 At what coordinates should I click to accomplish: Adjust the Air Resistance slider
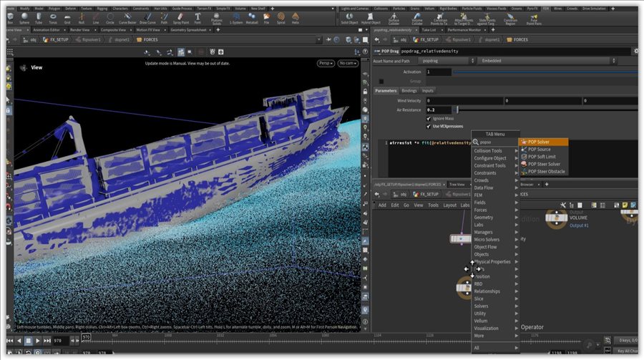[458, 110]
